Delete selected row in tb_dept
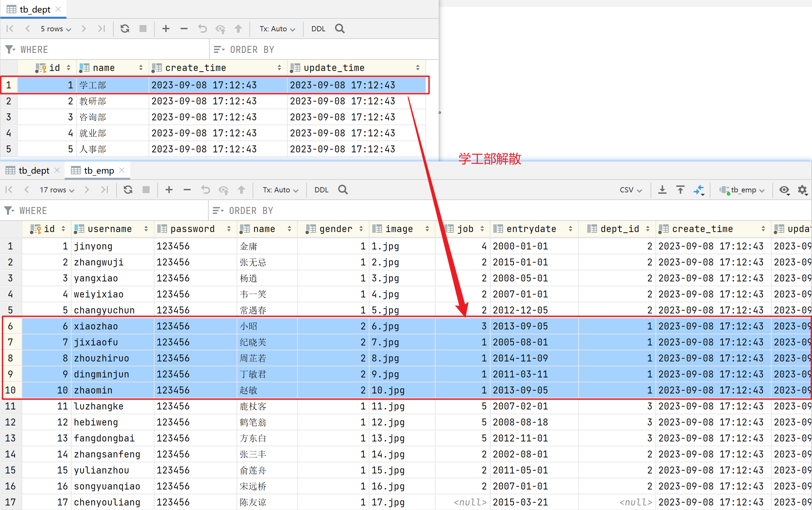The image size is (812, 510). [x=184, y=29]
